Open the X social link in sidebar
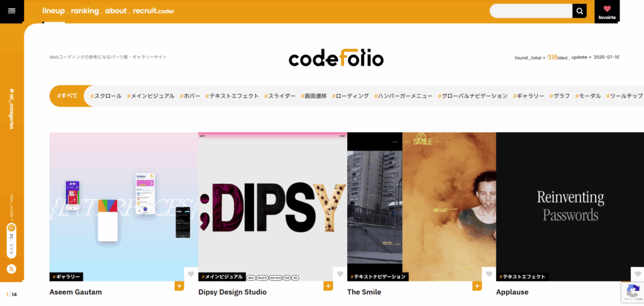Viewport: 644px width, 306px height. pyautogui.click(x=11, y=269)
